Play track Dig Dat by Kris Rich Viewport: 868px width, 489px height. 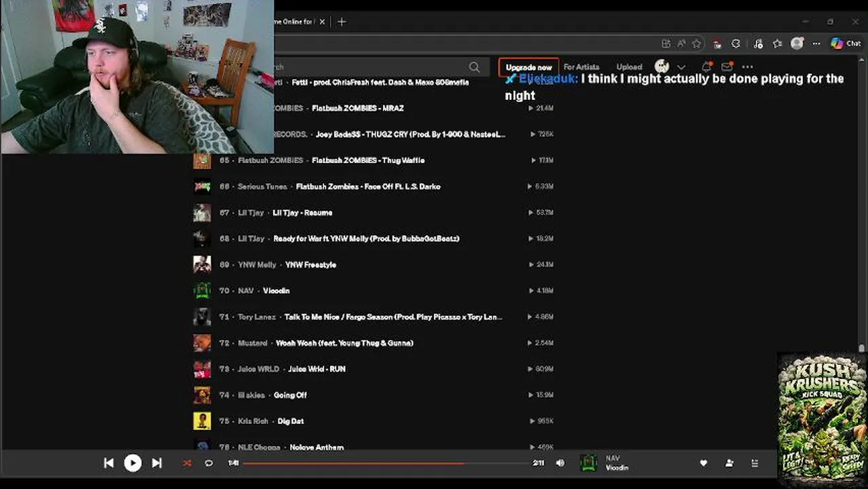pos(291,421)
